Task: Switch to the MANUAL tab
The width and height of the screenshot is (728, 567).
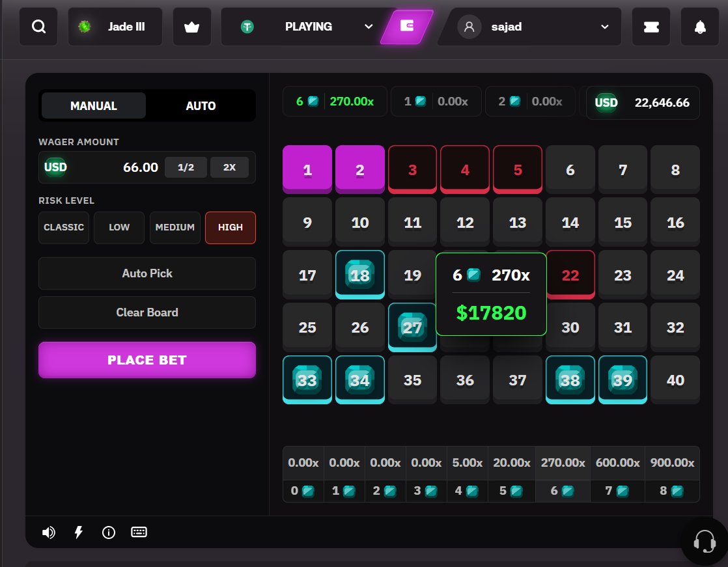Action: (x=94, y=106)
